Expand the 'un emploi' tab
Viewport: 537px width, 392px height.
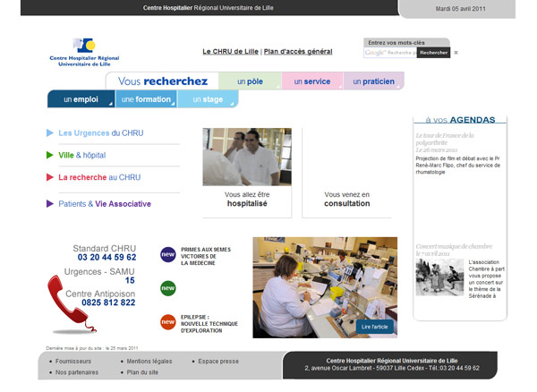[81, 99]
